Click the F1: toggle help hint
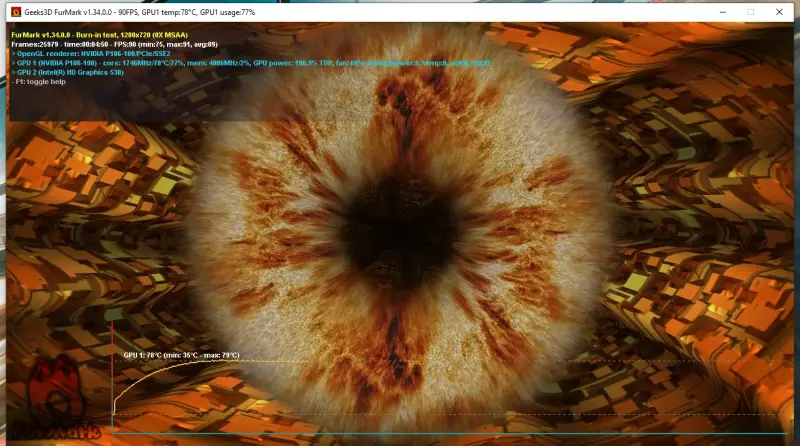This screenshot has width=800, height=446. tap(42, 82)
